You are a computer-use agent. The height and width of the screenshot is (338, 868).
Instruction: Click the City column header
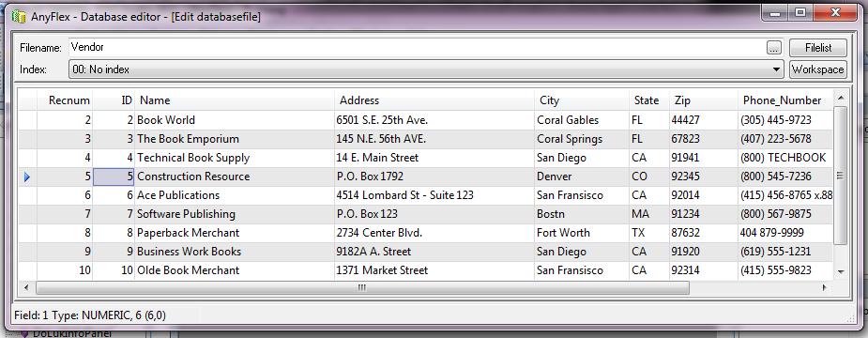click(x=581, y=100)
